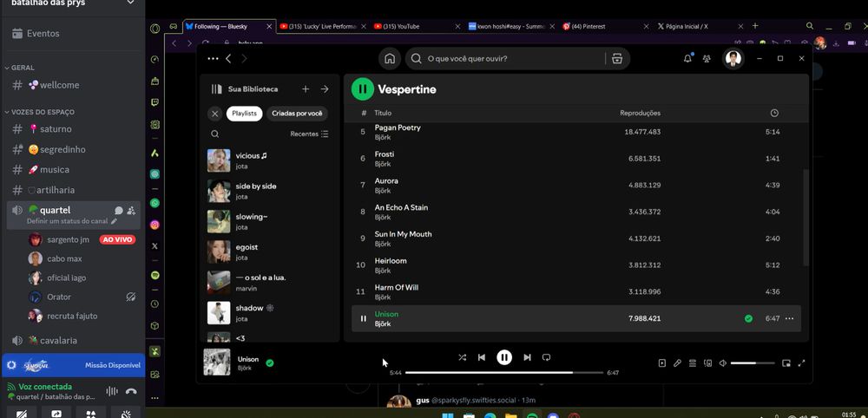Click the saved check beside Unison in the player bar

click(270, 363)
